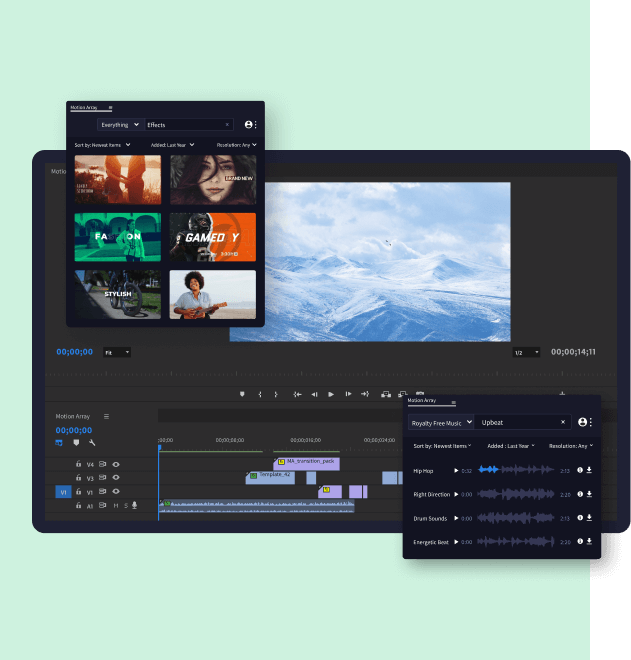This screenshot has height=660, width=631.
Task: Add a marker using the timeline marker icon
Action: (x=75, y=442)
